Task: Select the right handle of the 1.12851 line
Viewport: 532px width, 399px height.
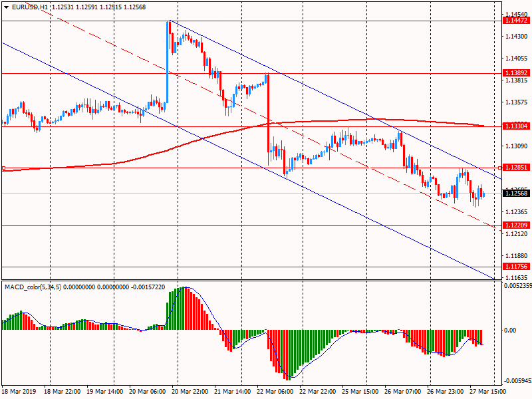Action: click(500, 168)
